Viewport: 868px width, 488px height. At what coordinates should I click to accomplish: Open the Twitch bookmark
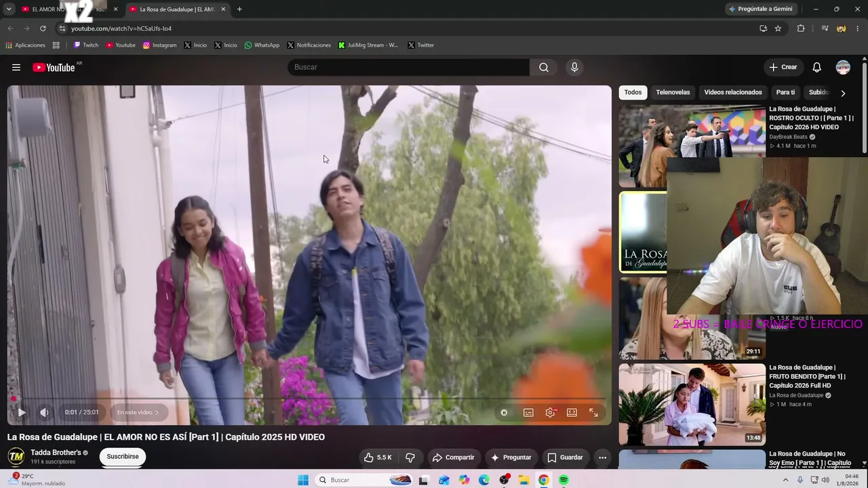(x=86, y=45)
